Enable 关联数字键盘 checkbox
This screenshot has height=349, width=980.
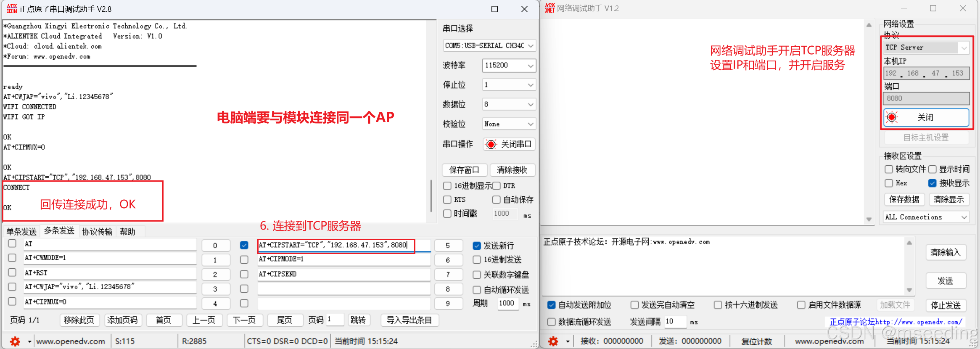pyautogui.click(x=477, y=275)
